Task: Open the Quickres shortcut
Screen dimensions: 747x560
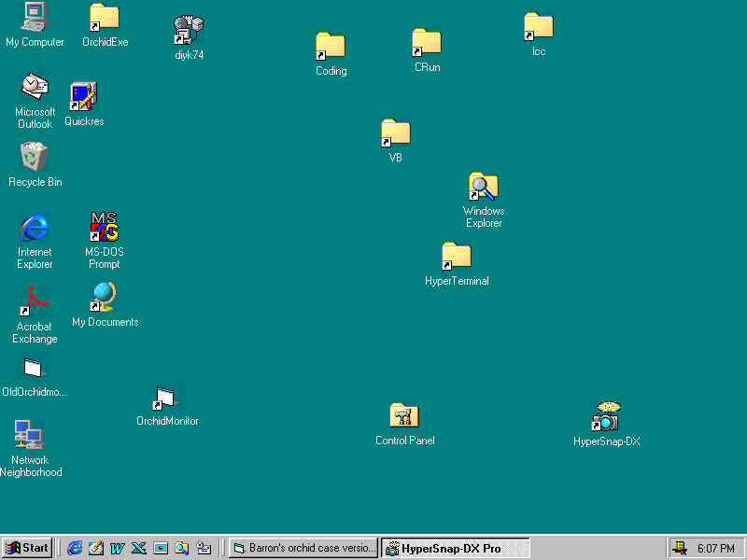Action: (x=84, y=96)
